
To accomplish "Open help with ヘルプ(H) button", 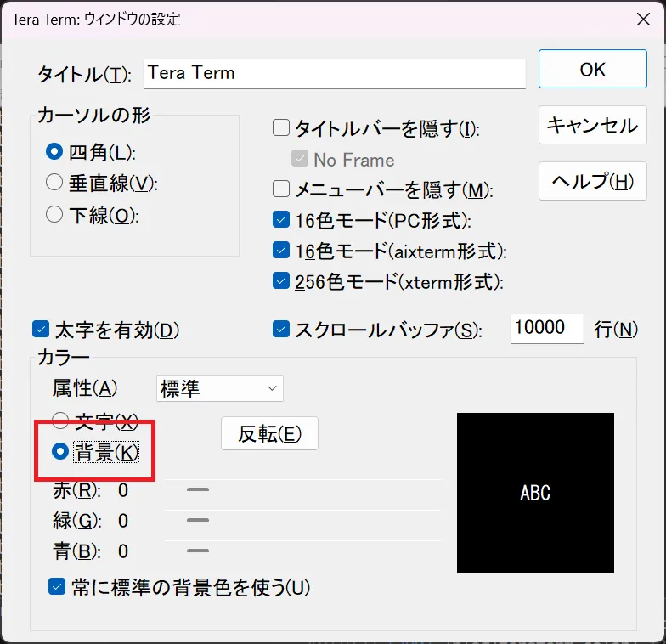I will point(593,181).
